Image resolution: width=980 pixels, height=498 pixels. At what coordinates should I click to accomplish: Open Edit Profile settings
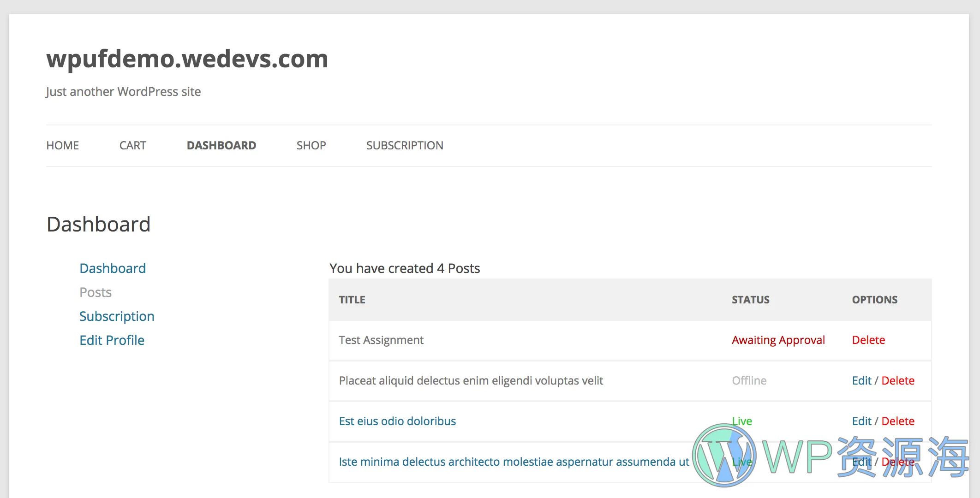111,340
